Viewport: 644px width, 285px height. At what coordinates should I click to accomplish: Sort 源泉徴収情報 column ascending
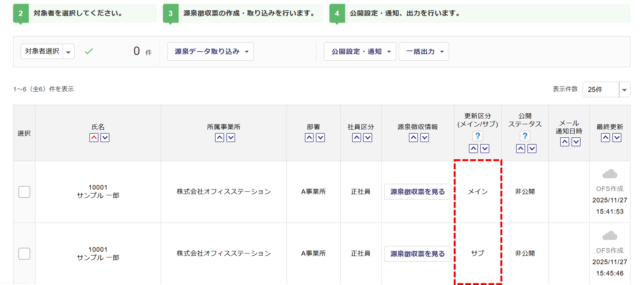pyautogui.click(x=413, y=138)
